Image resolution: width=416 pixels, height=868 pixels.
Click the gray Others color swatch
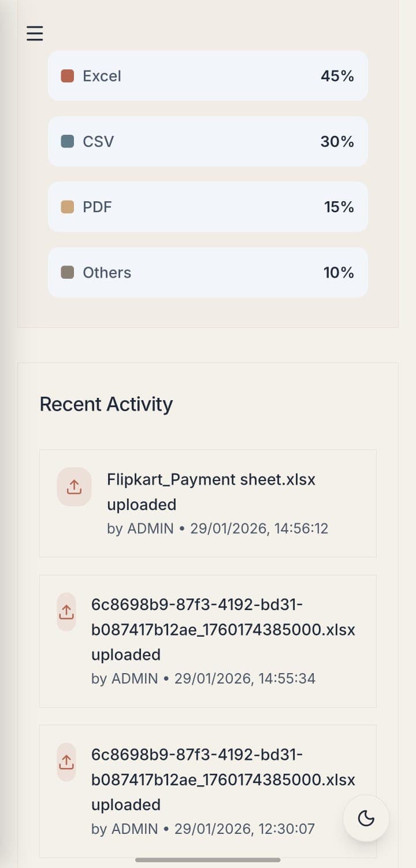[68, 272]
